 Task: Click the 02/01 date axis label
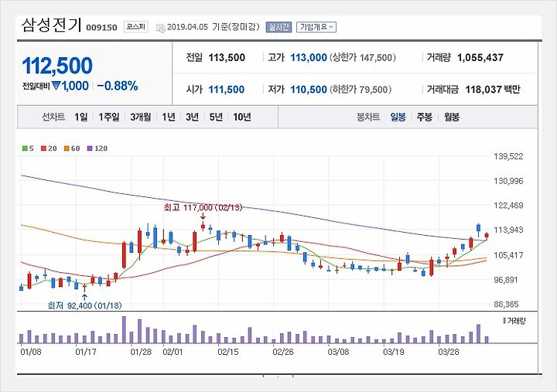173,352
